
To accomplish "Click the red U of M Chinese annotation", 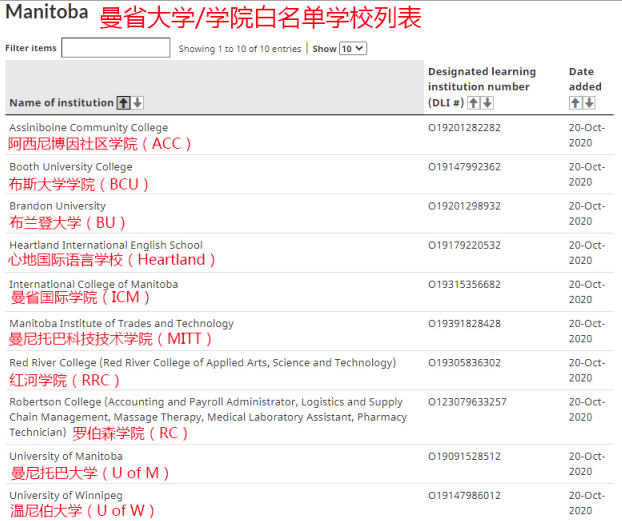I will [90, 473].
